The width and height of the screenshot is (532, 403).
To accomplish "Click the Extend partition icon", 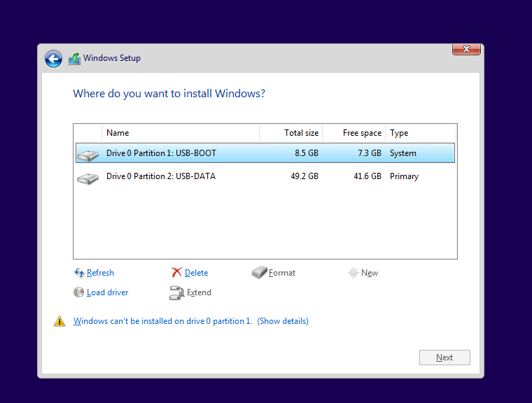I will tap(176, 292).
